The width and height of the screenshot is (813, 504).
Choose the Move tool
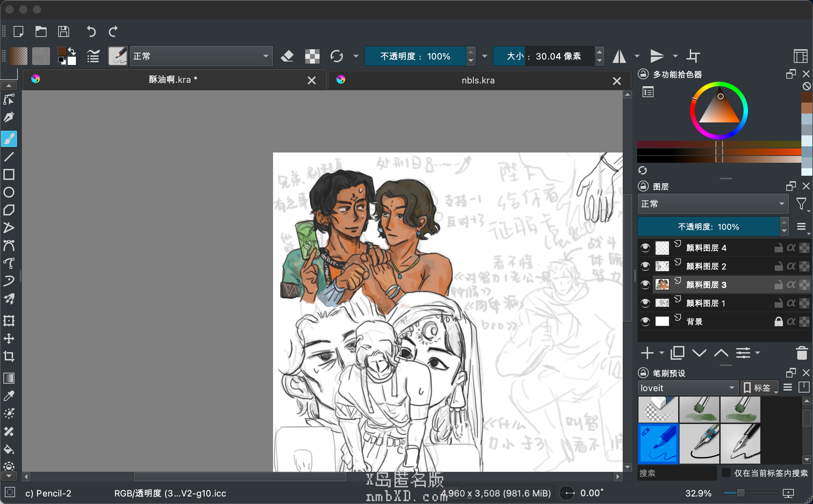tap(9, 339)
